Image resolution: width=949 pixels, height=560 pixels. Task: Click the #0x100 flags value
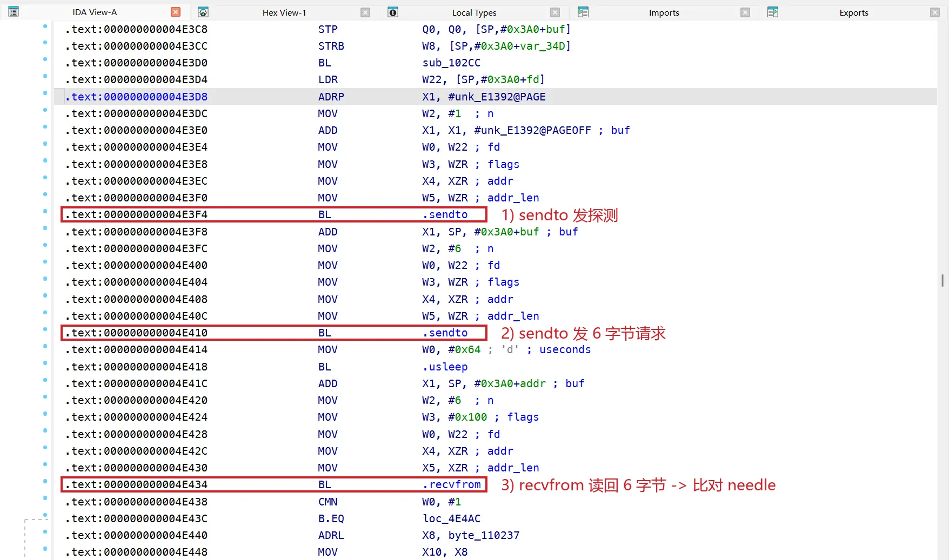467,417
